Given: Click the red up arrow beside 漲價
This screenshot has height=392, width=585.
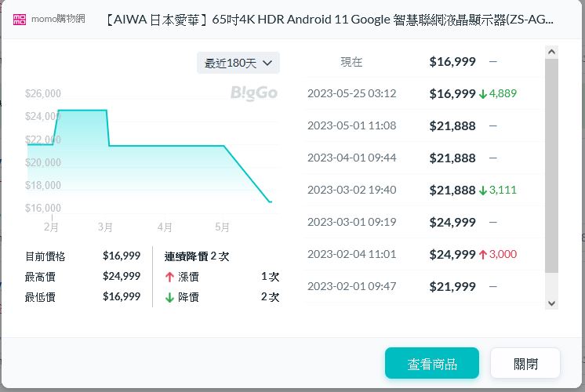Looking at the screenshot, I should pos(169,277).
